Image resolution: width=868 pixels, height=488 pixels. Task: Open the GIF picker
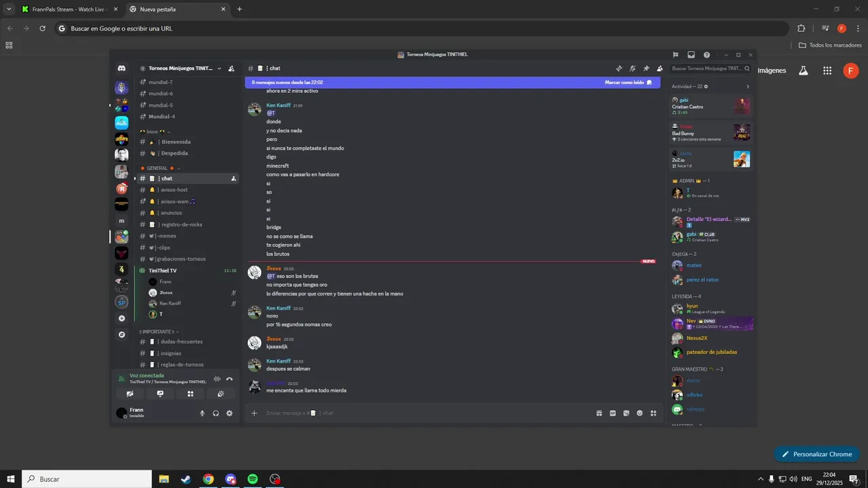612,413
